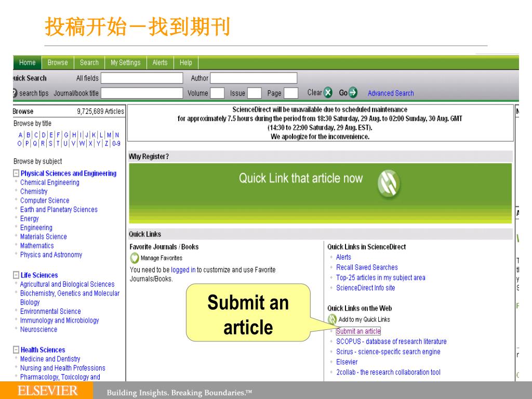Browse titles starting with letter A
The height and width of the screenshot is (399, 532).
tap(20, 135)
